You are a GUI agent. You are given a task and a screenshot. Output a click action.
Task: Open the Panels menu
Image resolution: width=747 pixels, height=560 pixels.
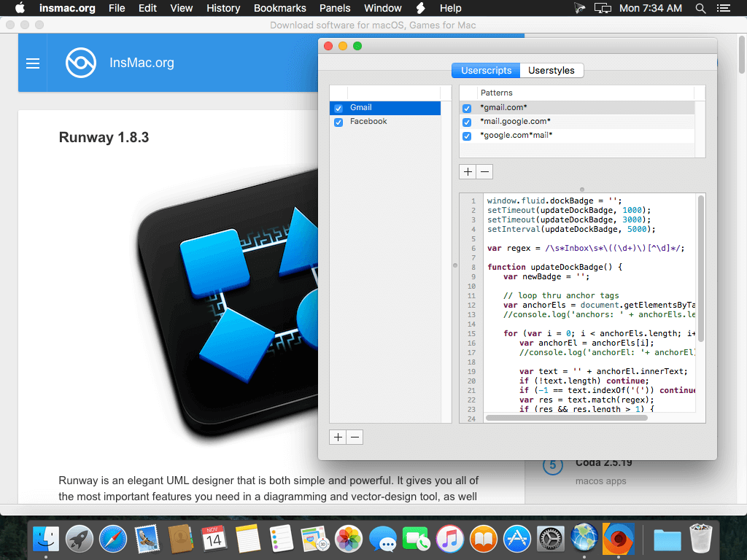(335, 8)
